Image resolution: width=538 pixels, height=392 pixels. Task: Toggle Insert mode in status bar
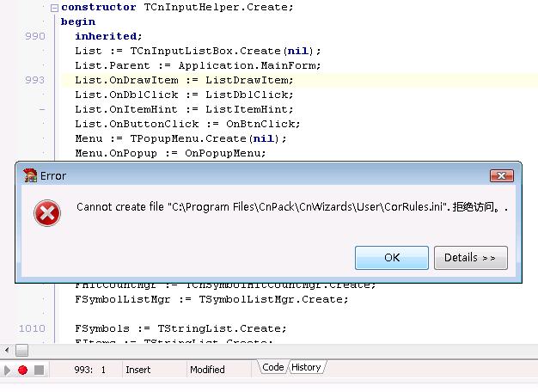pyautogui.click(x=138, y=370)
